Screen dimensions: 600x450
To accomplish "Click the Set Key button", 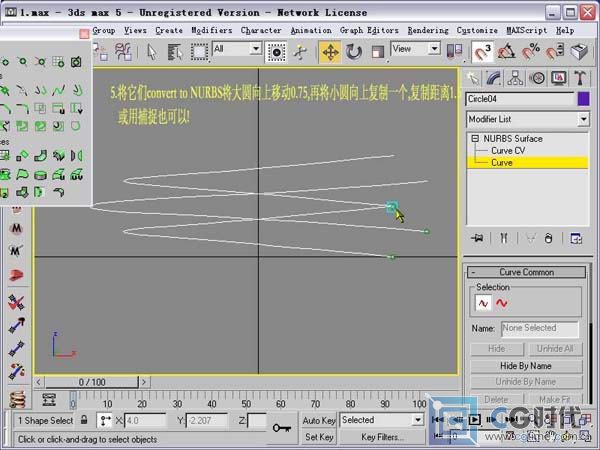I will click(x=319, y=437).
